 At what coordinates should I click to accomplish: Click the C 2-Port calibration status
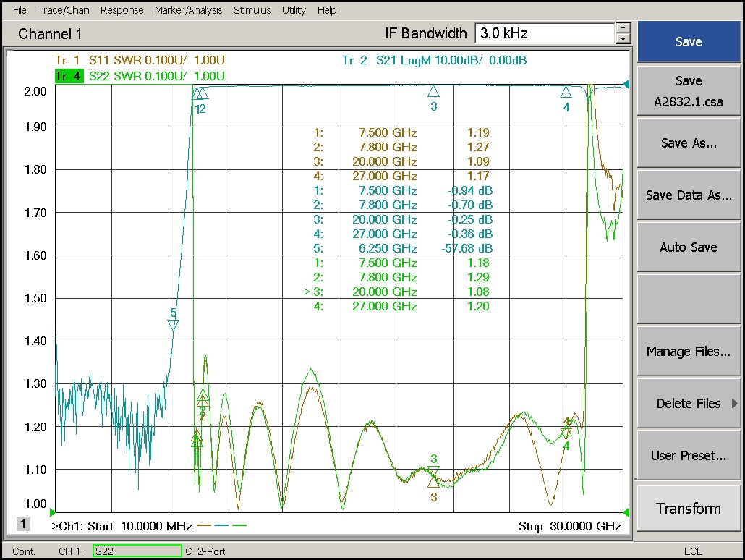click(205, 551)
